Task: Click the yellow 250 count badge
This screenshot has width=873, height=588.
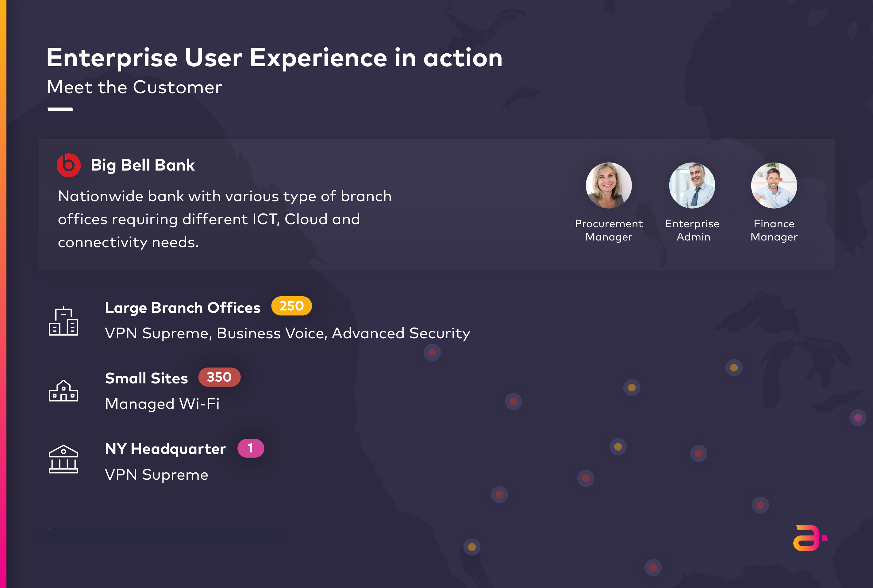Action: point(291,306)
